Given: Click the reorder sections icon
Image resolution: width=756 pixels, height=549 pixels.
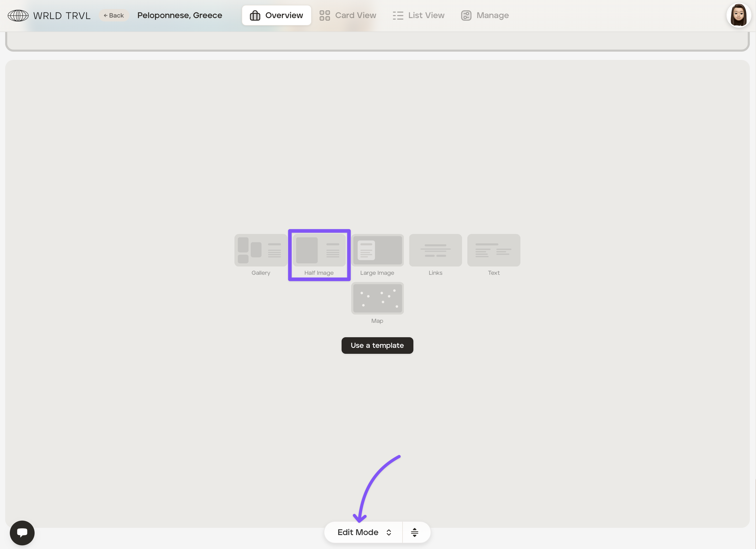Looking at the screenshot, I should (x=414, y=532).
